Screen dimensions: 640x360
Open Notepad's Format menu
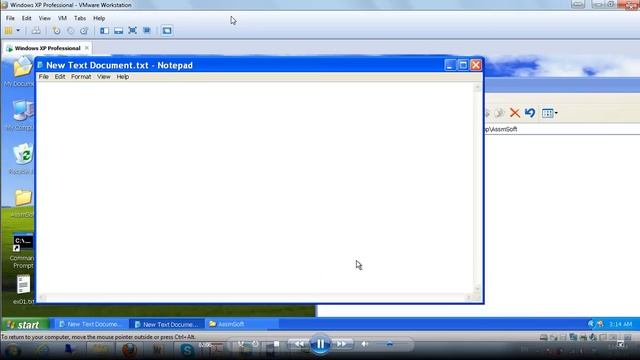(81, 77)
